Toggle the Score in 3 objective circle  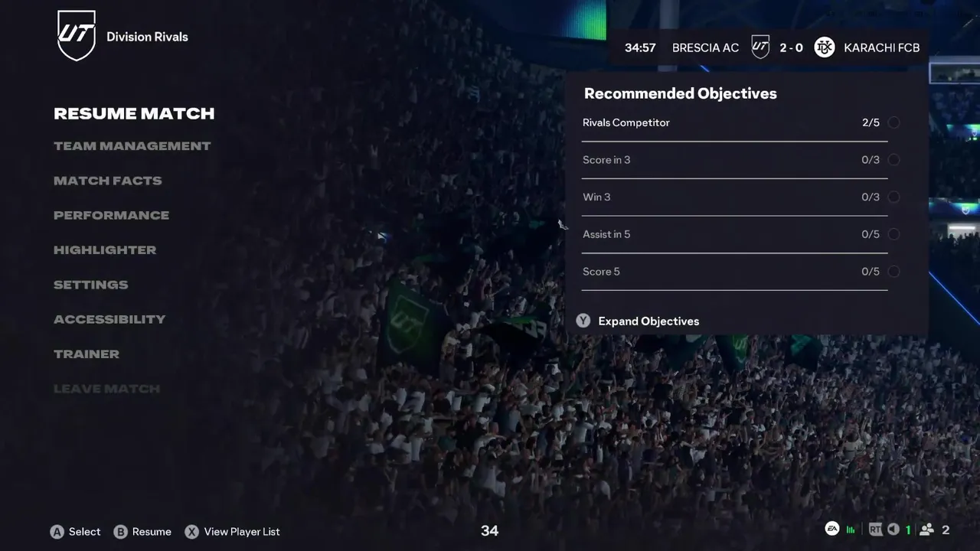tap(893, 160)
